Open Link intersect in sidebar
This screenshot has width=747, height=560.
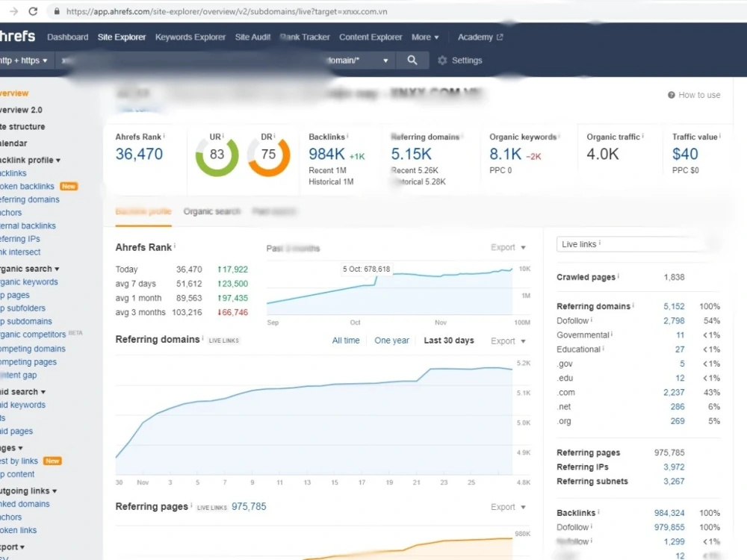coord(20,252)
